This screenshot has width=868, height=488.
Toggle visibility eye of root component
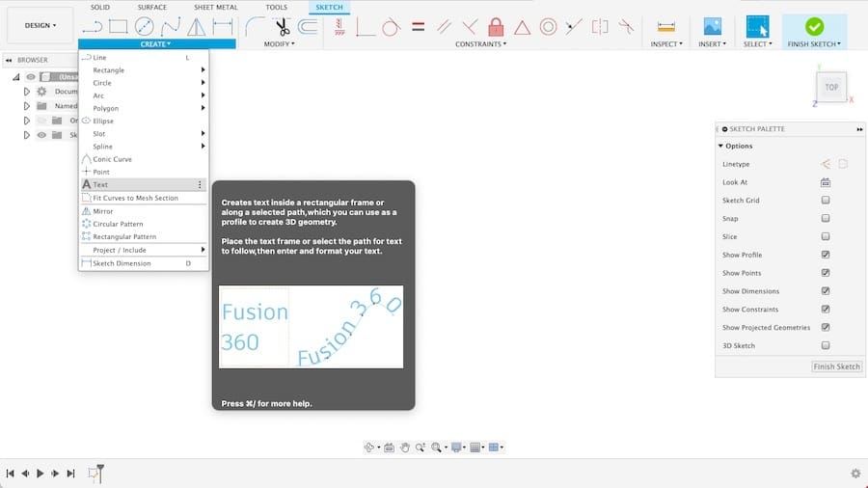(31, 77)
